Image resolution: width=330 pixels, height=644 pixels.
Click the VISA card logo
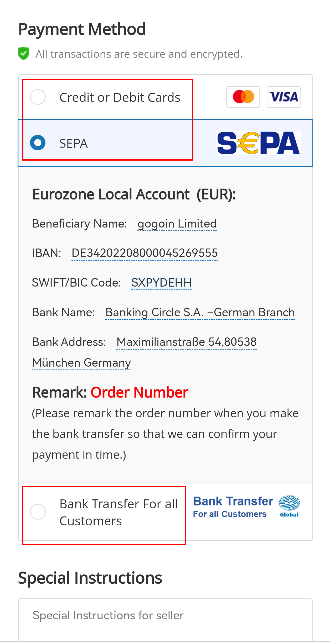284,97
